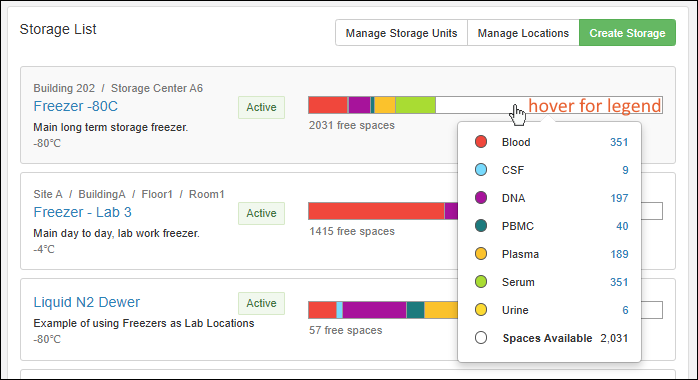Viewport: 698px width, 380px height.
Task: Click the Active badge for Freezer -80C
Action: point(261,107)
